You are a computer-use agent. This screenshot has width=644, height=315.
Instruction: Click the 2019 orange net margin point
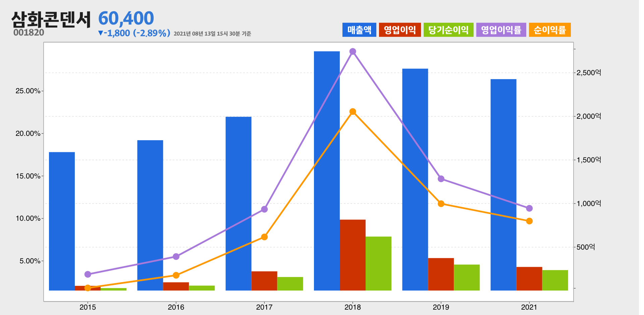[x=441, y=204]
